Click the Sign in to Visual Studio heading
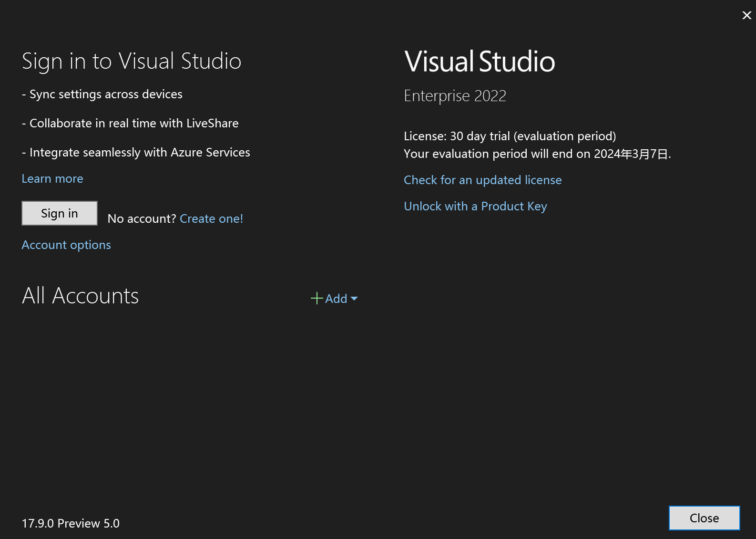Image resolution: width=756 pixels, height=539 pixels. point(132,61)
